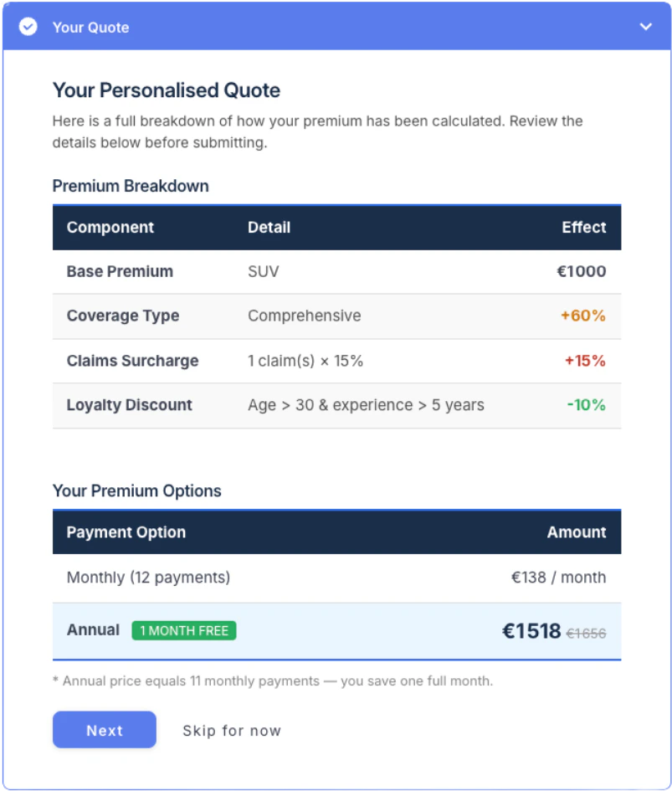This screenshot has height=791, width=672.
Task: Click the checkmark icon beside Your Quote
Action: [x=28, y=27]
